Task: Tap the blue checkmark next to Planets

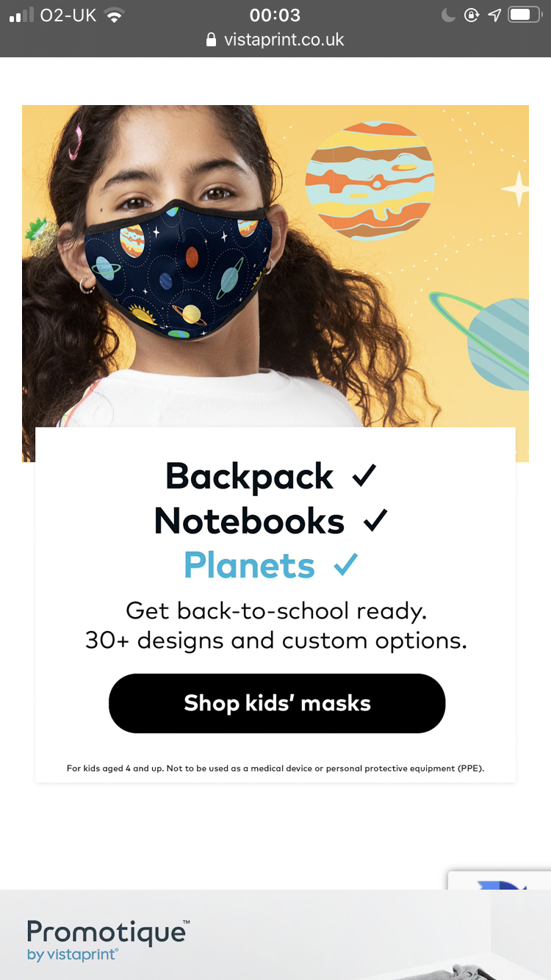Action: coord(345,565)
